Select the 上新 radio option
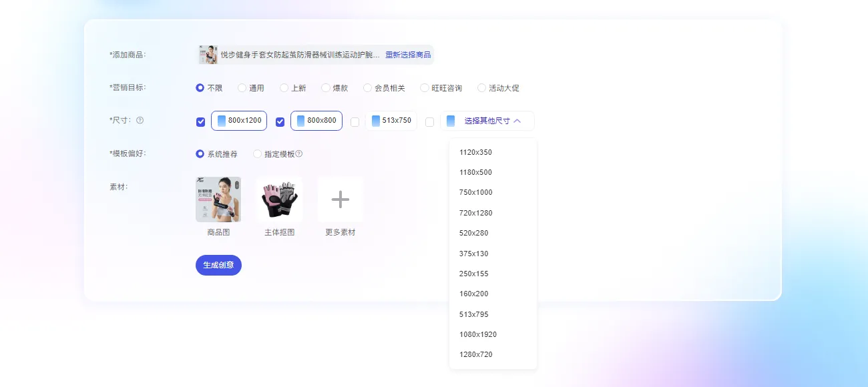This screenshot has width=868, height=387. [x=284, y=88]
